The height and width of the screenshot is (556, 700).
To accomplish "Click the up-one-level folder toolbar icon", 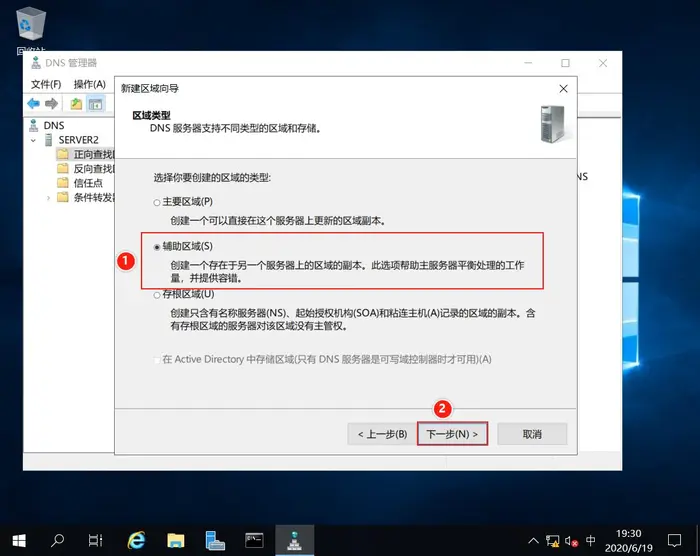I will 76,104.
